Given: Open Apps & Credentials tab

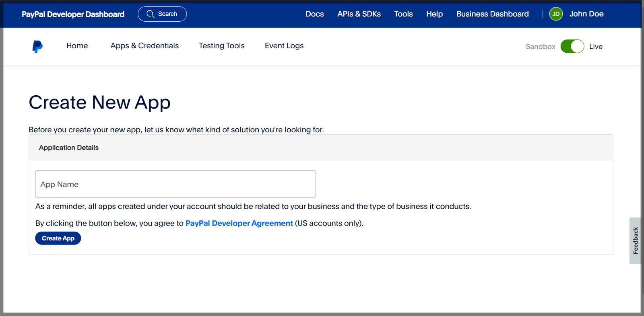Looking at the screenshot, I should tap(144, 46).
